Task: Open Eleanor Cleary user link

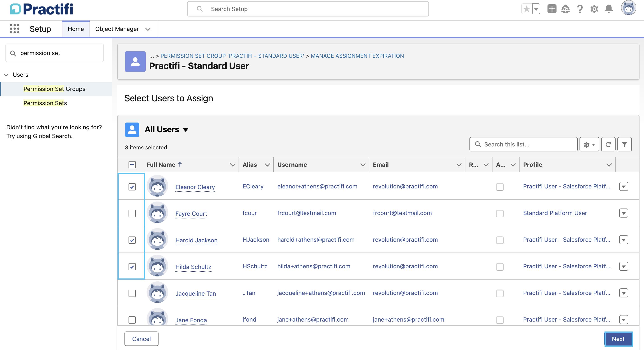Action: (195, 187)
